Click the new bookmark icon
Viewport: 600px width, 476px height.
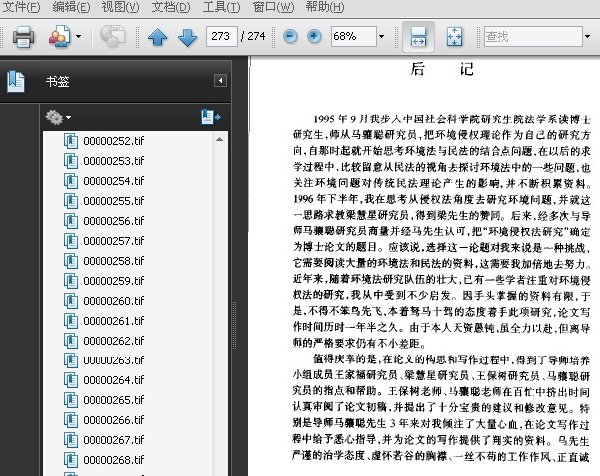pyautogui.click(x=211, y=117)
